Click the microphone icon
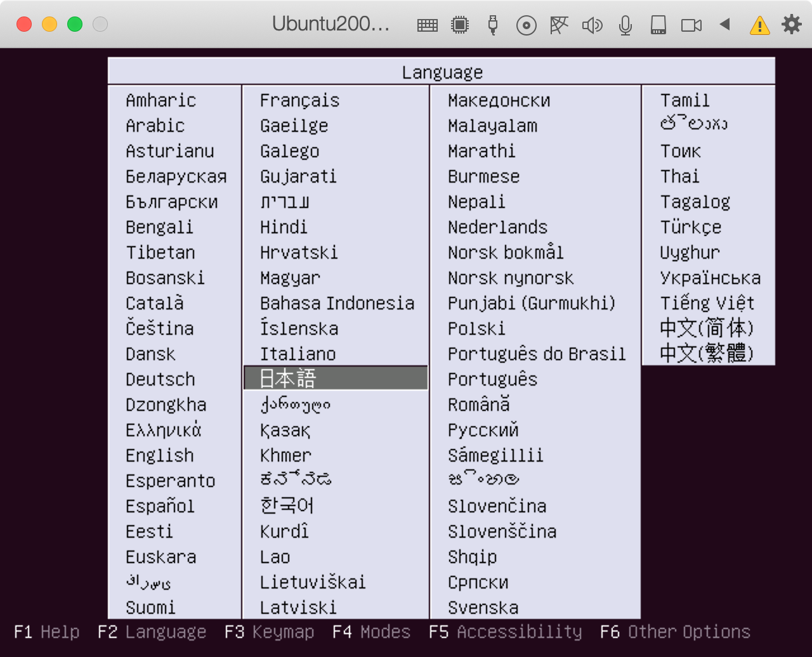Image resolution: width=812 pixels, height=657 pixels. [625, 25]
